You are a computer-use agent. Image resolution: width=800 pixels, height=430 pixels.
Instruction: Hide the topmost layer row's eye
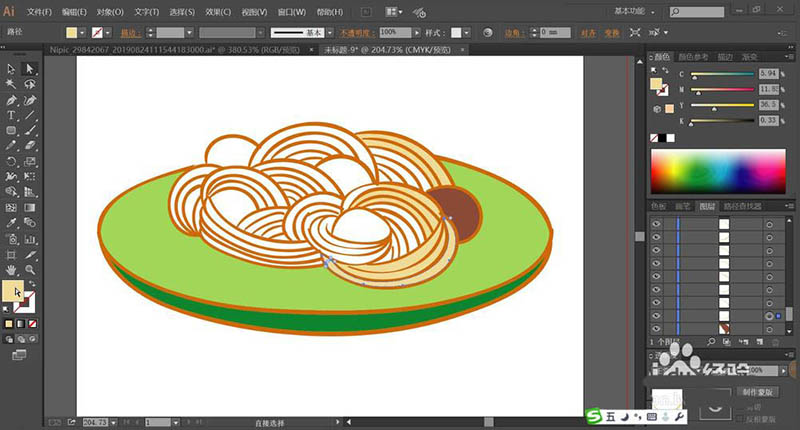pos(656,224)
